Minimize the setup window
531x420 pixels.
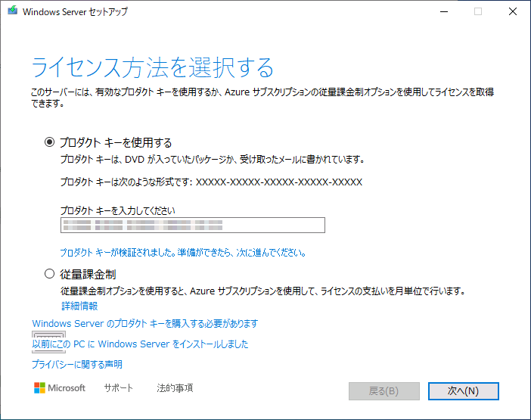[x=444, y=11]
